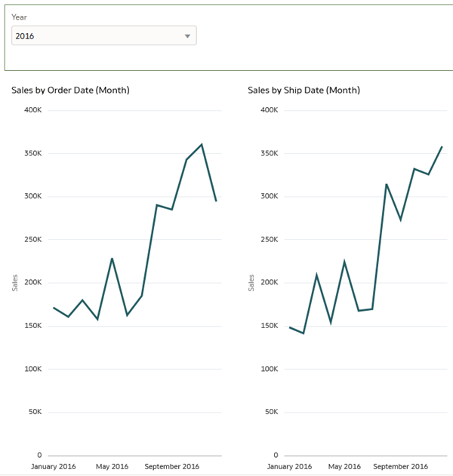
Task: Click September 2016 label on Ship Date chart
Action: (x=400, y=466)
